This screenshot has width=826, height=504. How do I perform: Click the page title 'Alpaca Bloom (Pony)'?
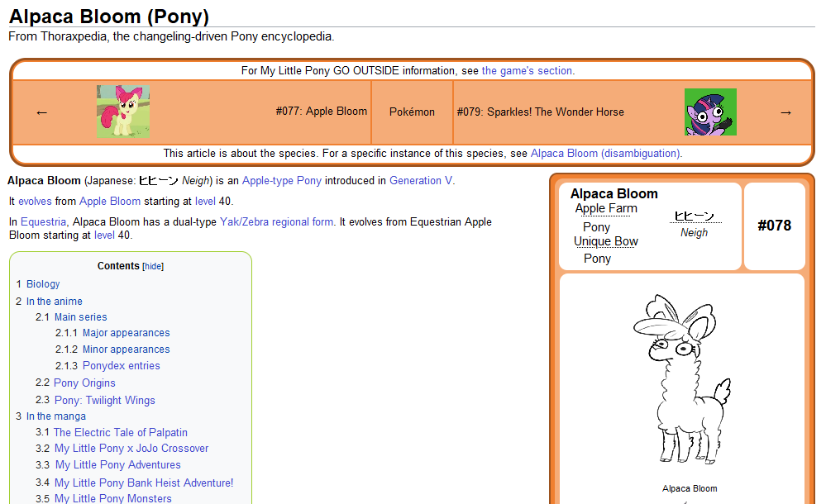pos(109,17)
